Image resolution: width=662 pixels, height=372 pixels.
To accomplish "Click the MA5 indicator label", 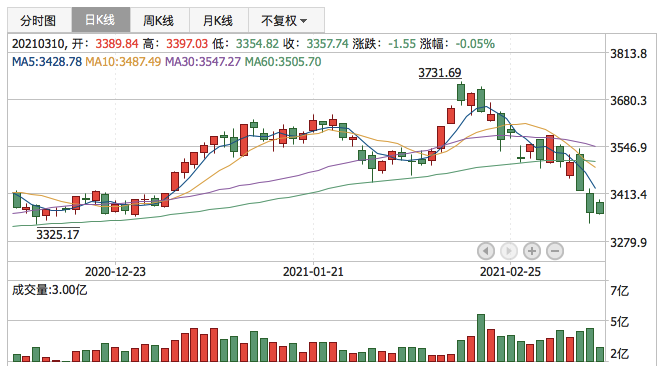I will 47,62.
